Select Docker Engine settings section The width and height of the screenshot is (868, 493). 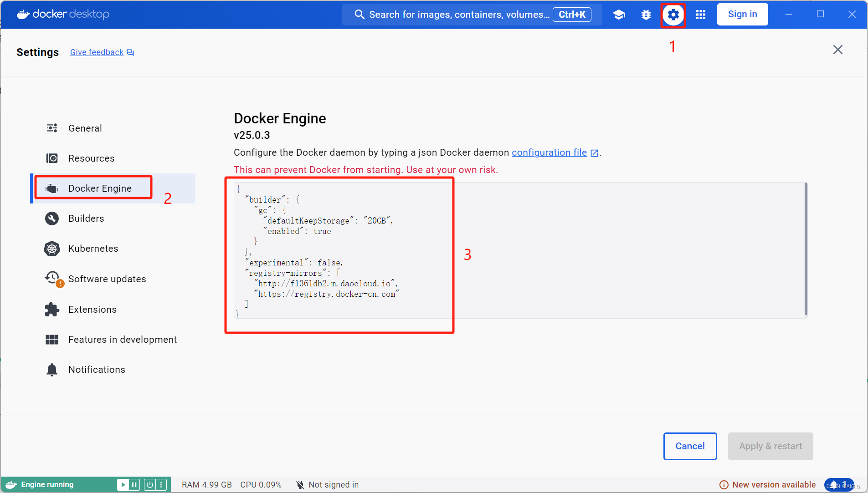click(x=113, y=188)
